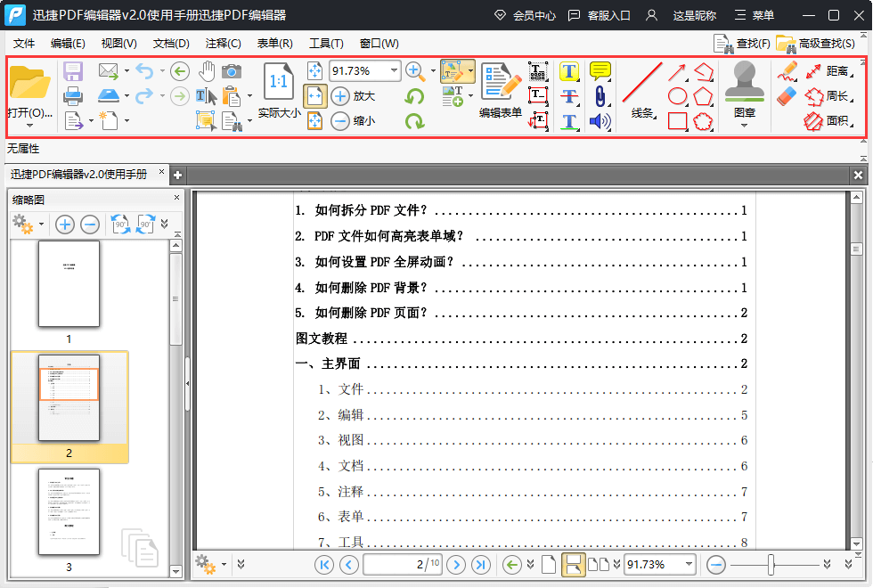Screen dimensions: 873x588
Task: Select the Pencil drawing tool
Action: click(787, 70)
